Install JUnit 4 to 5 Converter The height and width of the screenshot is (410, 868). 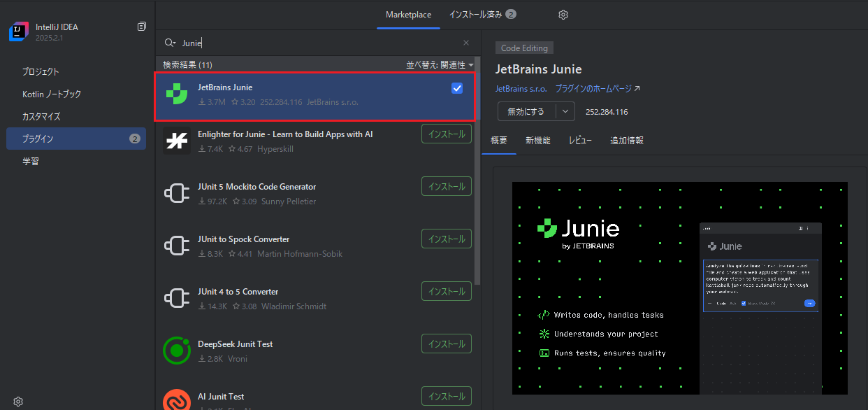pyautogui.click(x=447, y=291)
